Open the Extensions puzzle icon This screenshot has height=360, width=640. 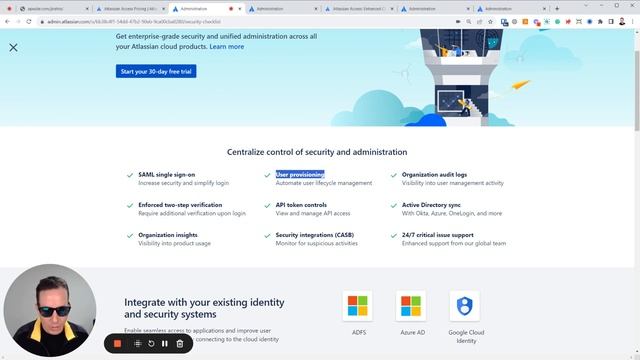[600, 22]
